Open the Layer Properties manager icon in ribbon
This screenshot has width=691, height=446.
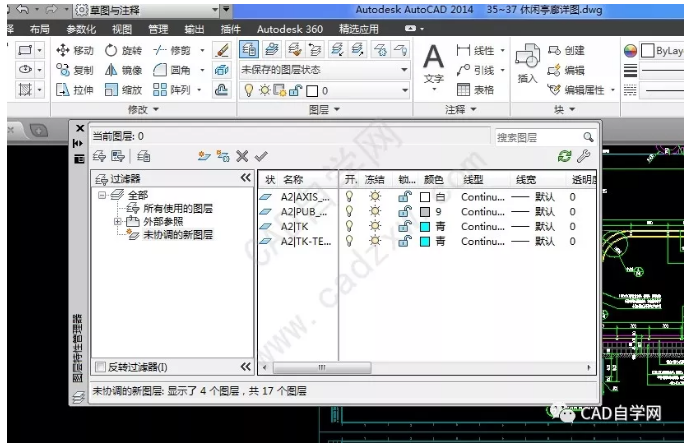pos(249,49)
